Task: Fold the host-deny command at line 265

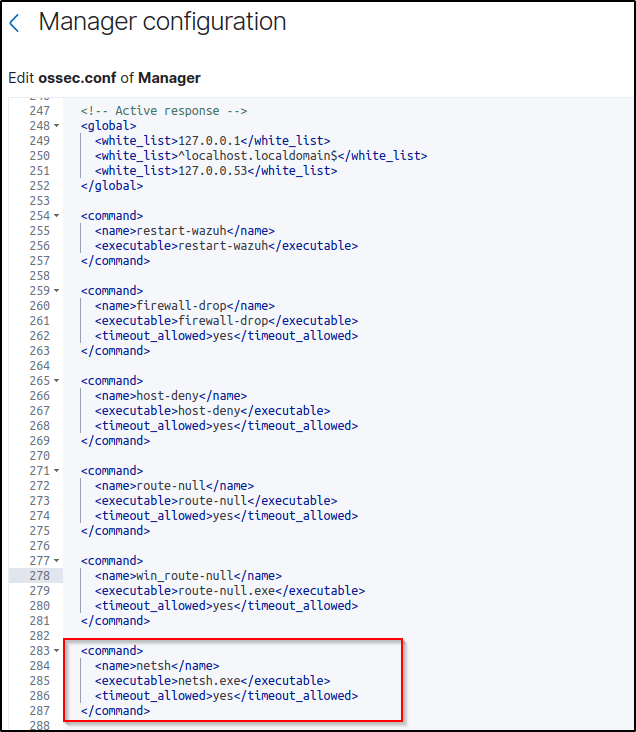Action: (x=56, y=381)
